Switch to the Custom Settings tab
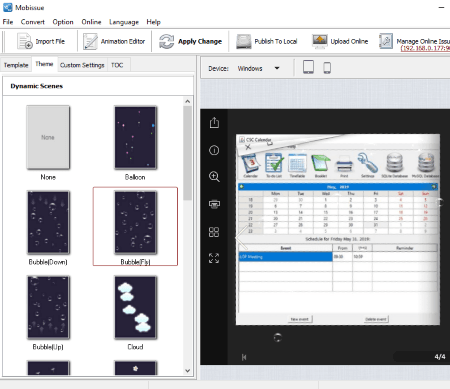The width and height of the screenshot is (450, 389). click(82, 65)
